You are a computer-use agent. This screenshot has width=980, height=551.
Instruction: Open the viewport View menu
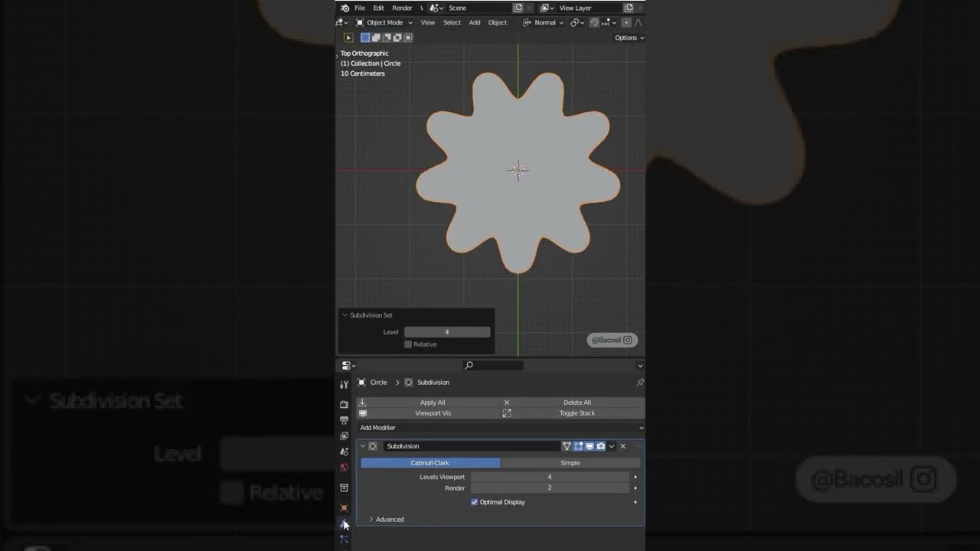pyautogui.click(x=428, y=23)
